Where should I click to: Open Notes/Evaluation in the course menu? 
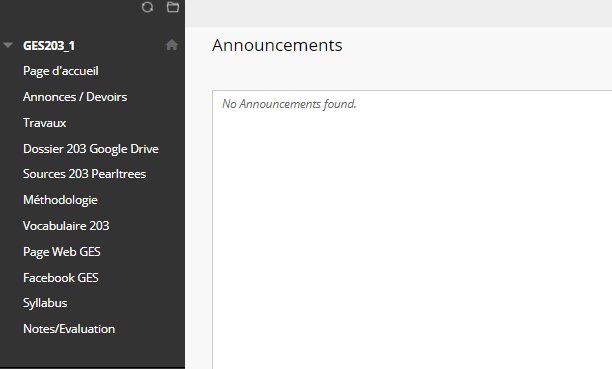point(69,329)
